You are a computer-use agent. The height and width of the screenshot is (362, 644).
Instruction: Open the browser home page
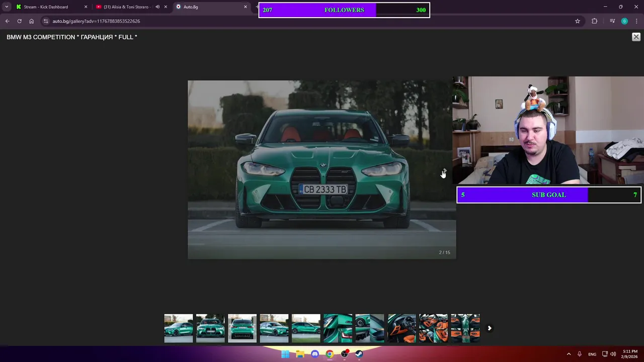click(x=31, y=21)
